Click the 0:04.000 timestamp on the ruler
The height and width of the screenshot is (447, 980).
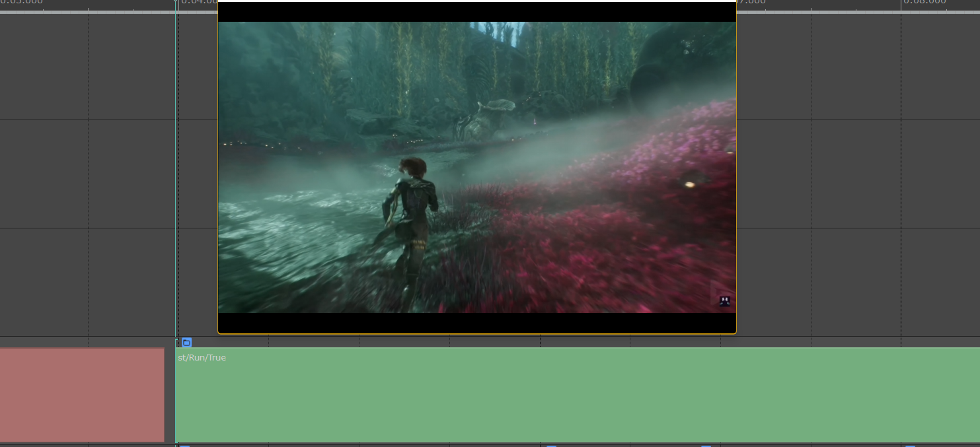[198, 2]
